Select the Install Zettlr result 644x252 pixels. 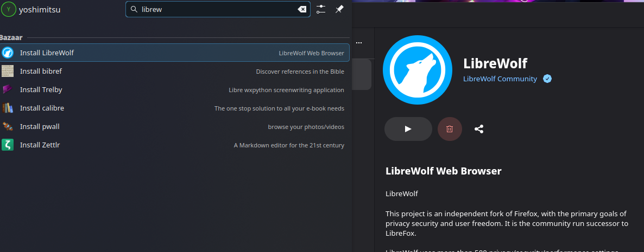(174, 145)
